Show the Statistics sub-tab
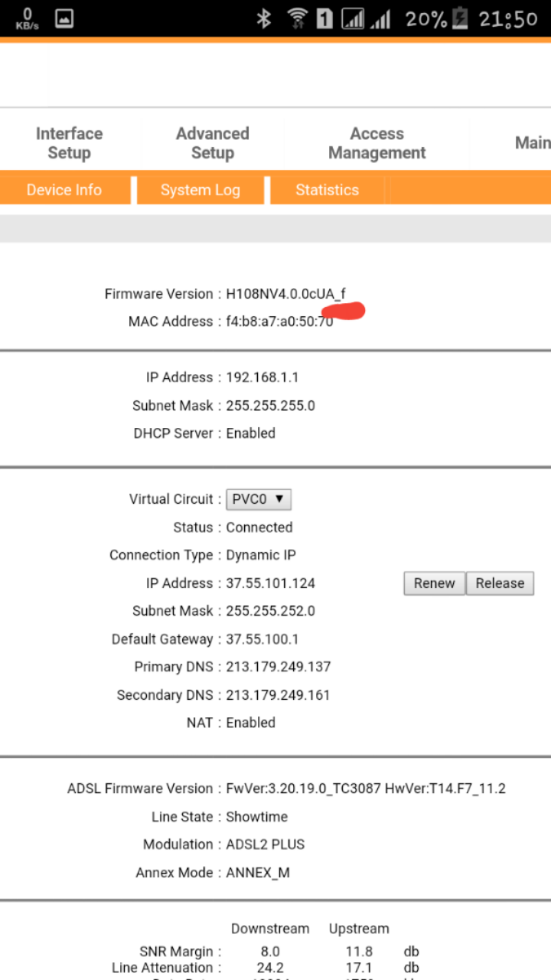 point(327,190)
